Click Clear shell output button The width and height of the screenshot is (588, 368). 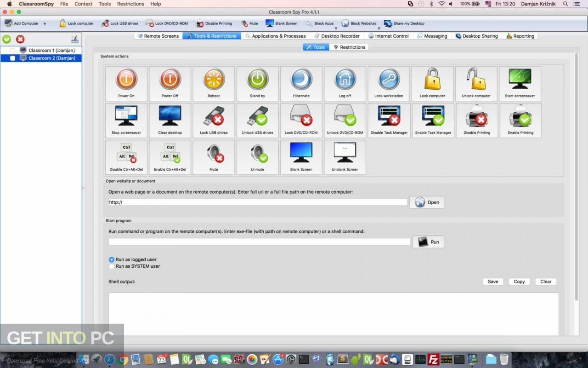(x=546, y=282)
